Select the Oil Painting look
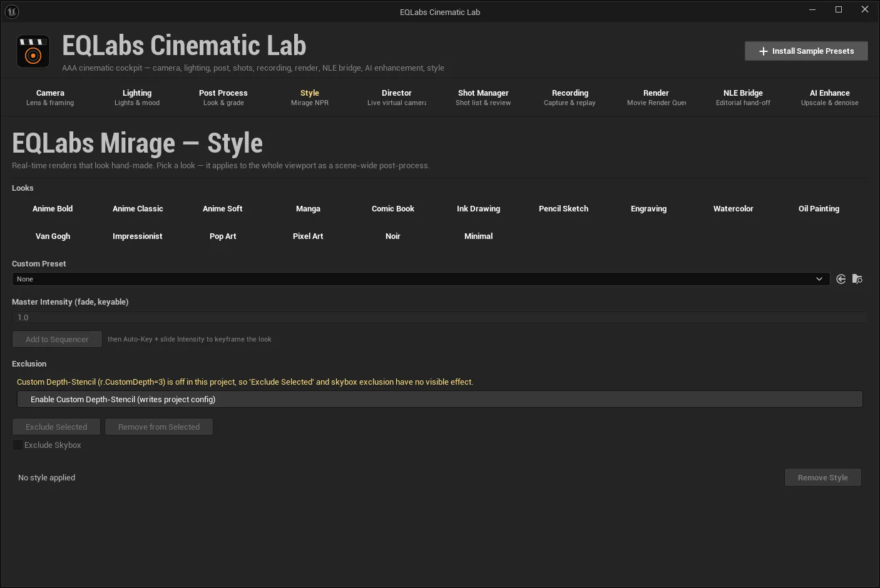 819,209
